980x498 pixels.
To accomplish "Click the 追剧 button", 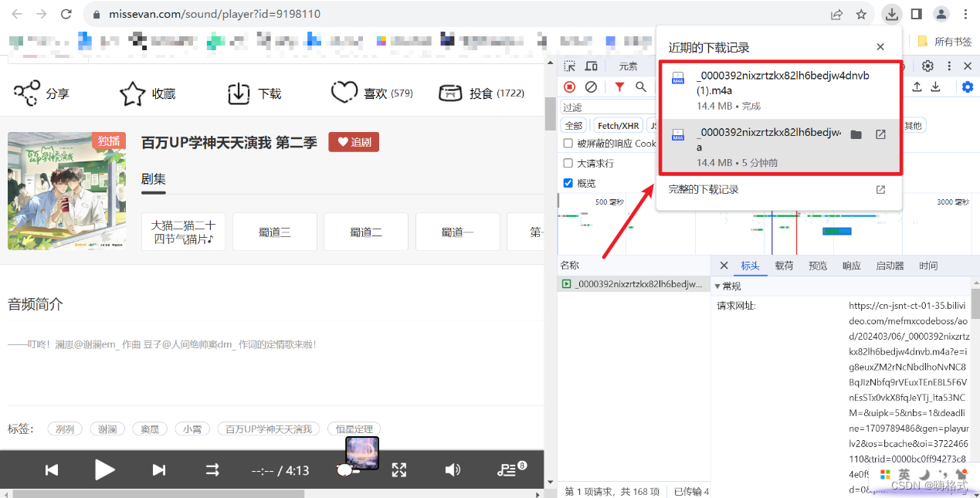I will coord(353,141).
